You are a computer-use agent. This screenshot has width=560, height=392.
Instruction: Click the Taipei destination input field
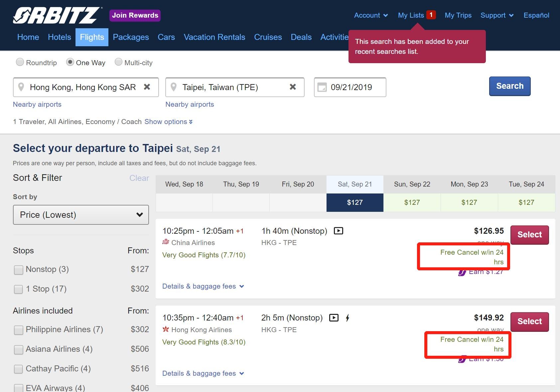[235, 87]
